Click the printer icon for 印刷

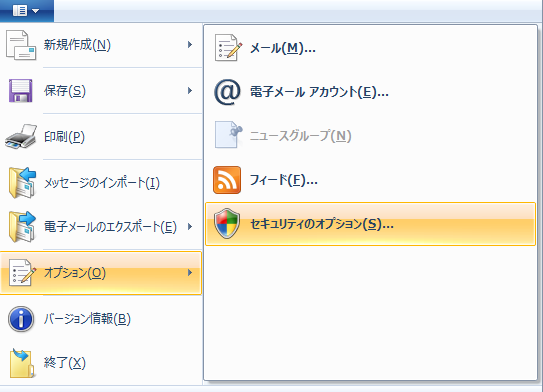point(21,137)
